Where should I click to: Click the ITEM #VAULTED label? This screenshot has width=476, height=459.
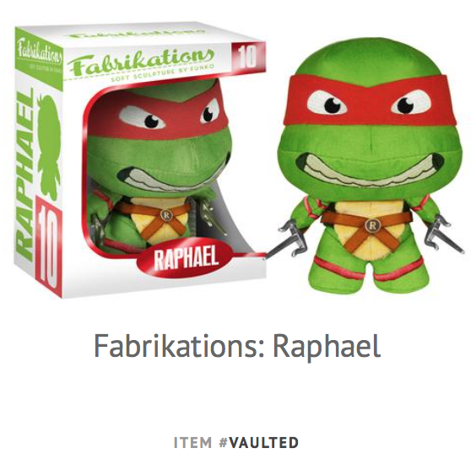pyautogui.click(x=236, y=442)
